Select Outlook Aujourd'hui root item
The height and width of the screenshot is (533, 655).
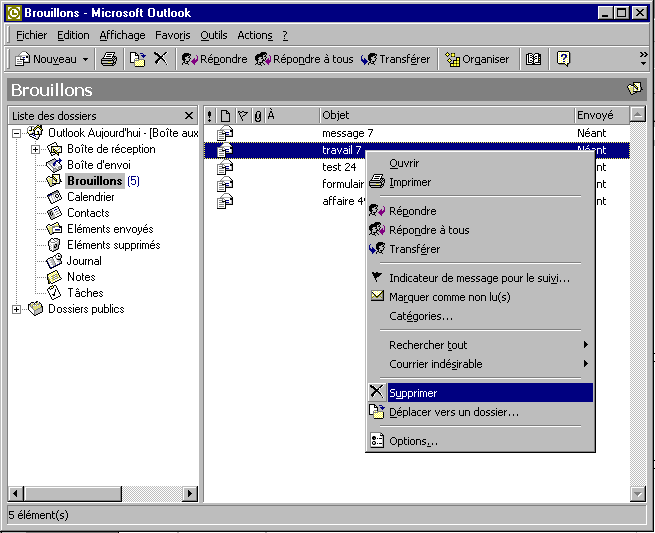123,133
